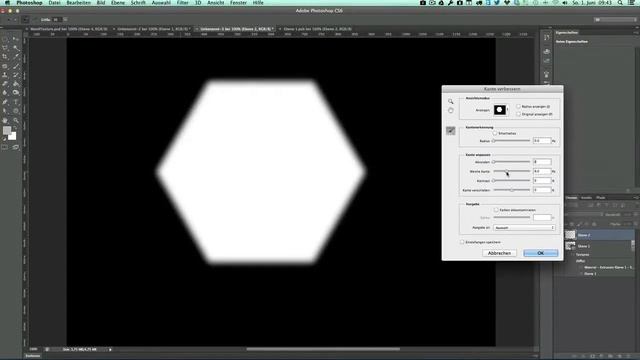
Task: Switch to Kanäle panel tab
Action: pyautogui.click(x=587, y=198)
